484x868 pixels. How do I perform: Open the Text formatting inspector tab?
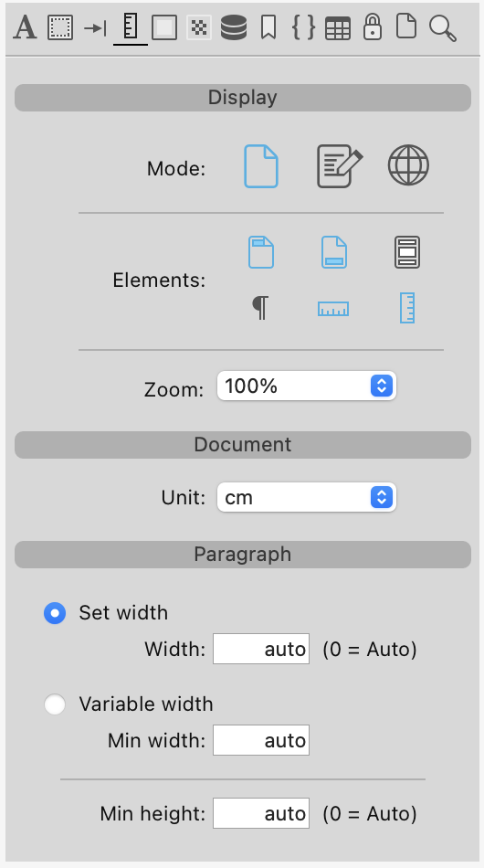(x=25, y=27)
